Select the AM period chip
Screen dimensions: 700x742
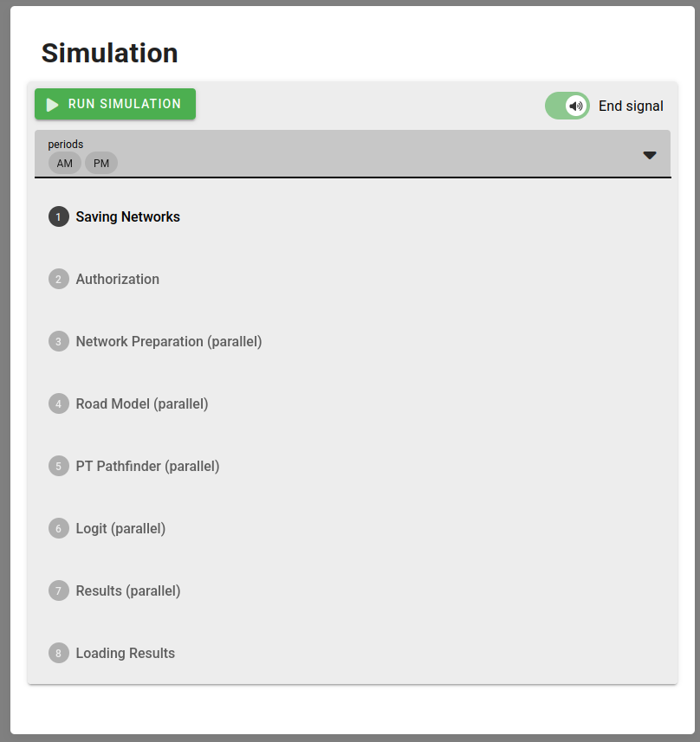(x=65, y=164)
